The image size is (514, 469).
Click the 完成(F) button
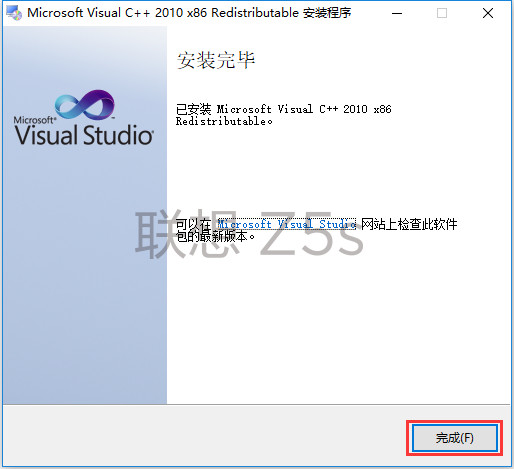[x=455, y=438]
